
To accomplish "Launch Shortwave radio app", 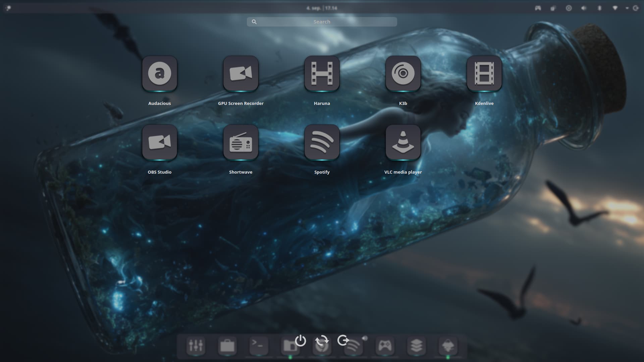I will coord(241,142).
